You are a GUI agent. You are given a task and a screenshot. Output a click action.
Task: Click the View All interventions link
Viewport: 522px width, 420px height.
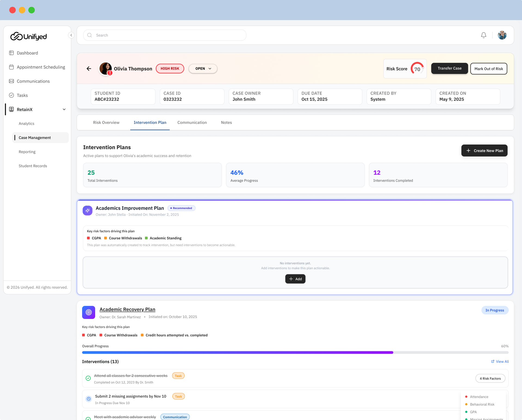pyautogui.click(x=500, y=362)
